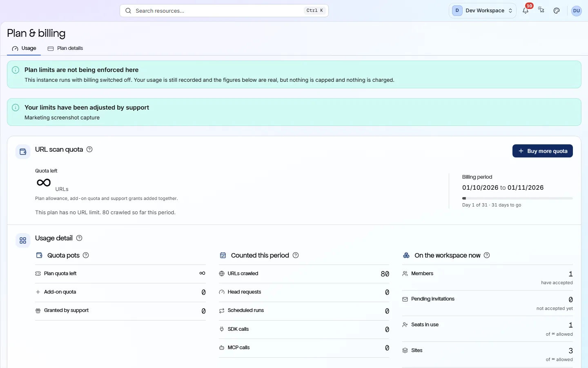Click the Ctrl K shortcut badge
The width and height of the screenshot is (588, 368).
(315, 11)
